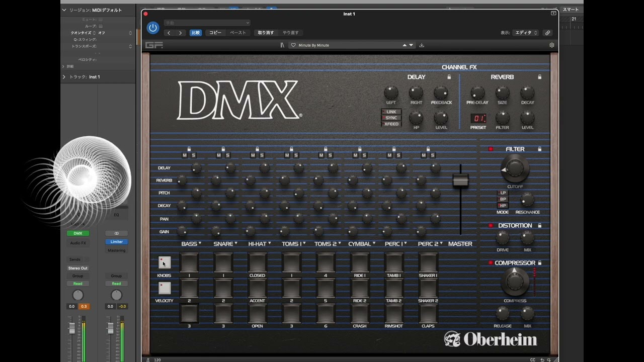Trigger the Bass 1 pad
This screenshot has width=644, height=362.
pos(189,262)
